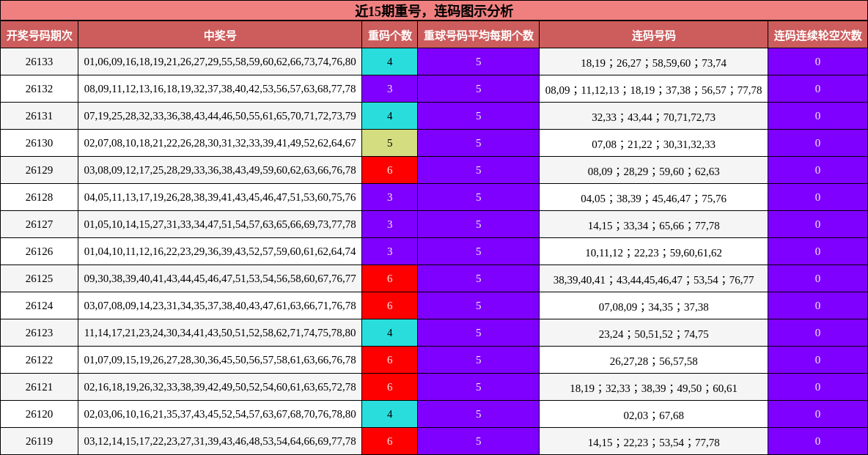Image resolution: width=868 pixels, height=455 pixels.
Task: Click the 连码连续轮空次数 column header
Action: (x=817, y=35)
